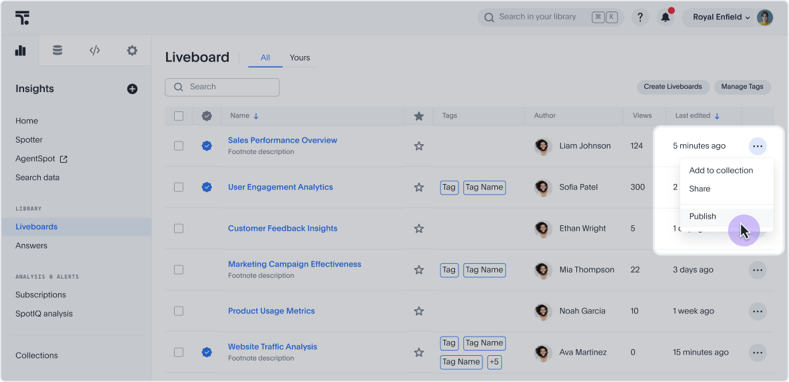The height and width of the screenshot is (382, 789).
Task: Open AgentSpot external link in sidebar
Action: click(41, 159)
